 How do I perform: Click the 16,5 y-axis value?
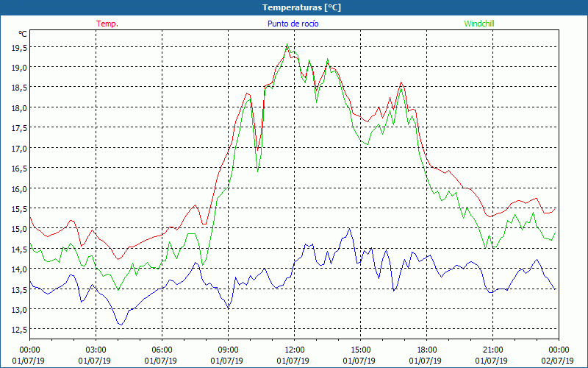point(20,169)
